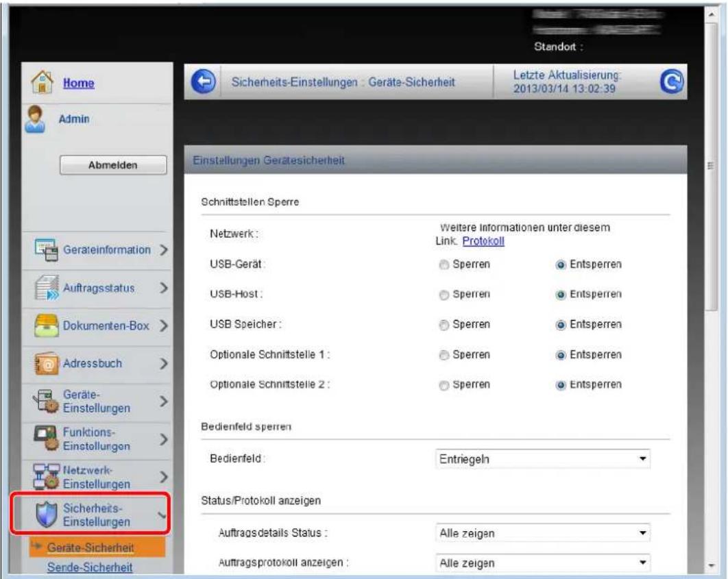Click the scrollbar up arrow
Image resolution: width=728 pixels, height=579 pixels.
click(x=711, y=14)
